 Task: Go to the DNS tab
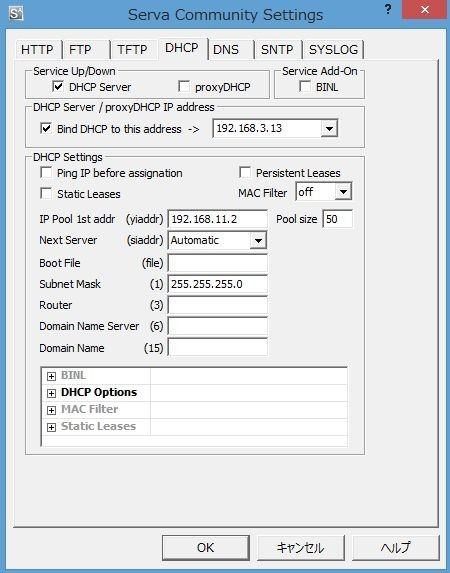coord(230,49)
